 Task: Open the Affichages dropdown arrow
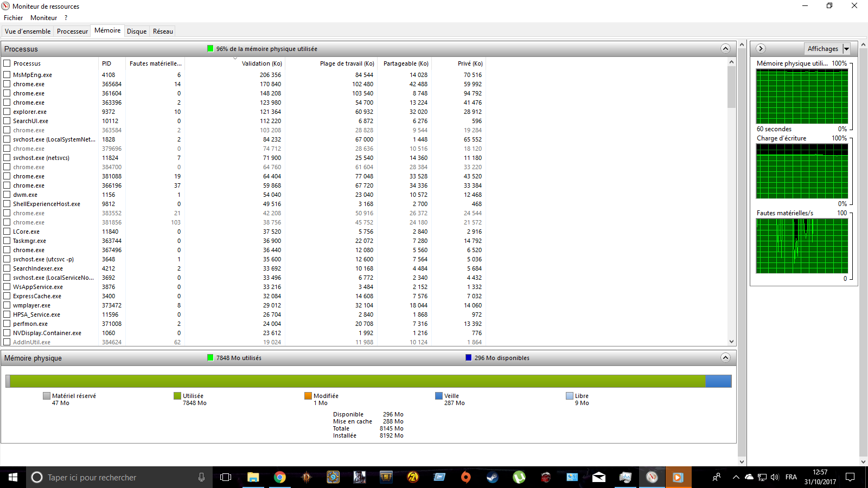pos(846,49)
